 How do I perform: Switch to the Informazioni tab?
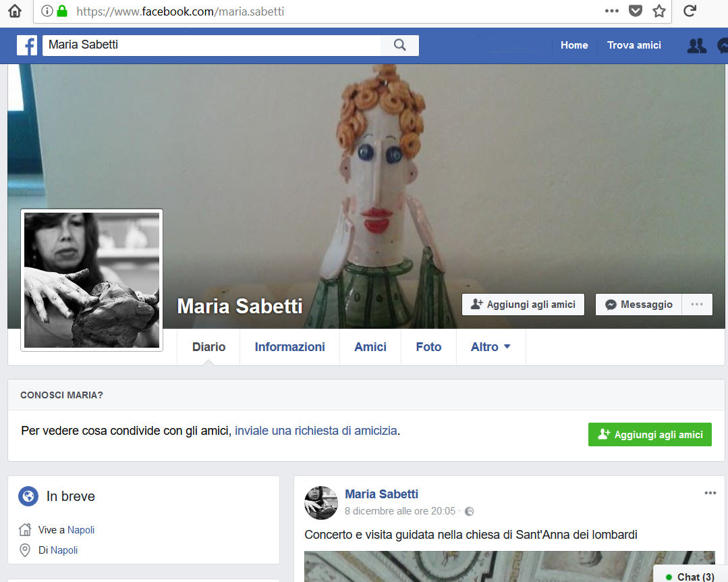[x=289, y=347]
